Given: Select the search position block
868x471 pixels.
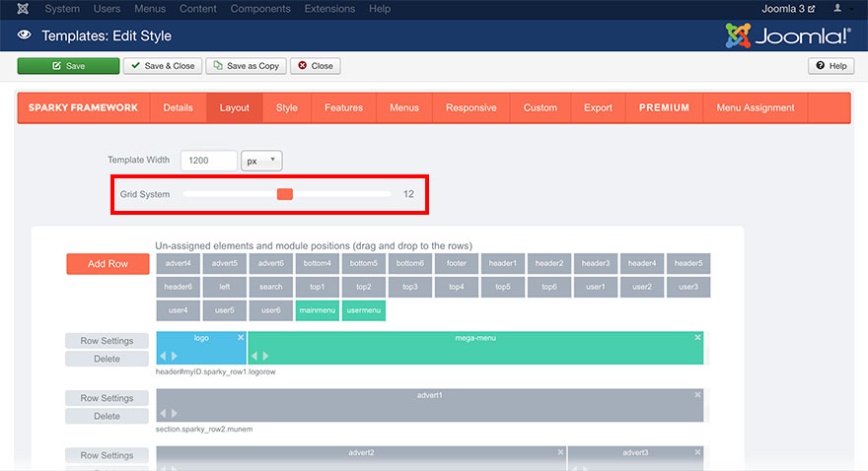Looking at the screenshot, I should click(270, 287).
